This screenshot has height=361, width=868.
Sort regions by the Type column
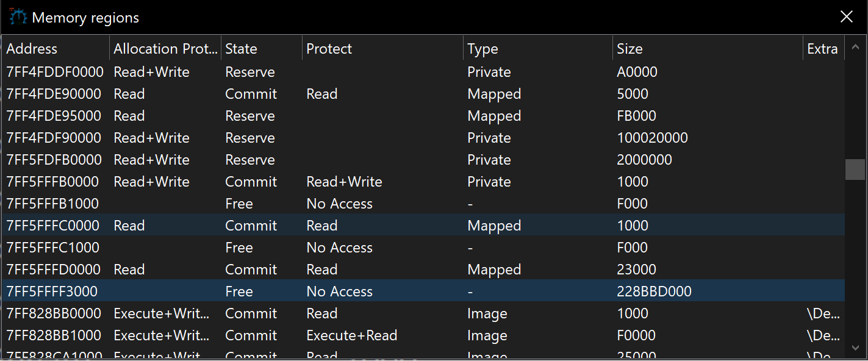[537, 49]
